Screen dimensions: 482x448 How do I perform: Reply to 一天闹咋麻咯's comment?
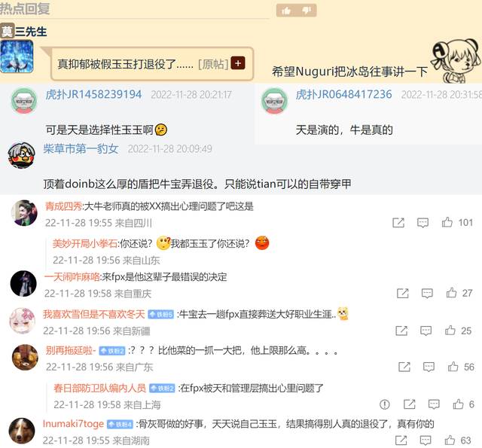click(427, 294)
